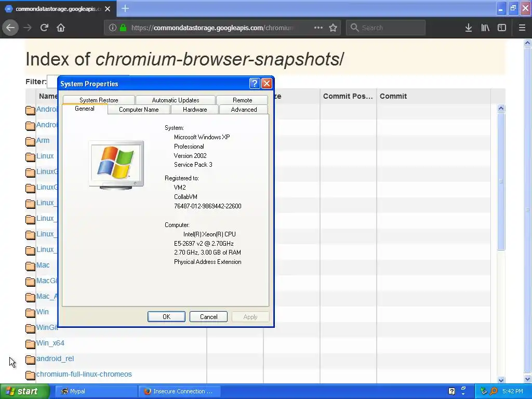Screen dimensions: 532x399
Task: Close the System Properties dialog with X
Action: [x=267, y=84]
